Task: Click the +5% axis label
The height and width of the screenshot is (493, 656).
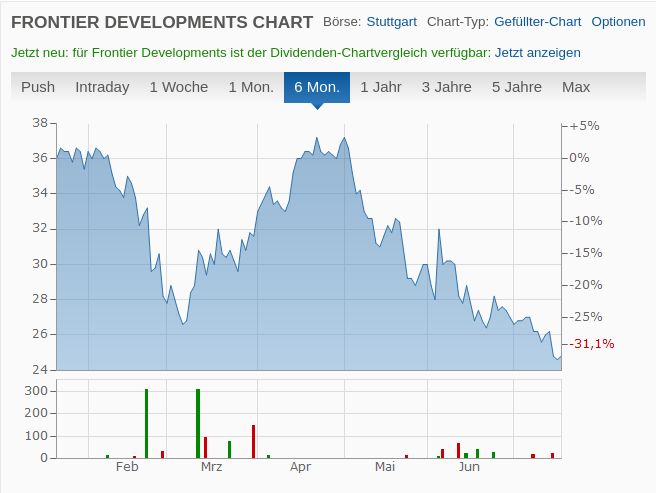Action: coord(584,126)
